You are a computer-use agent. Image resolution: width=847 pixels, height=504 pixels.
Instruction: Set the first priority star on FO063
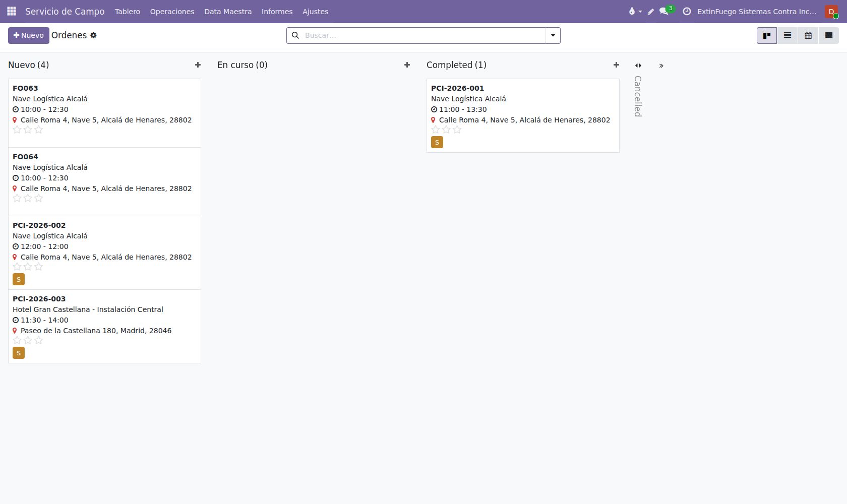pos(17,130)
